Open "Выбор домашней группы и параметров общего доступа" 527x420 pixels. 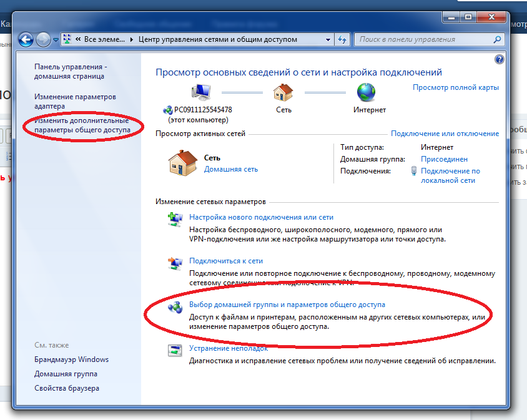287,305
